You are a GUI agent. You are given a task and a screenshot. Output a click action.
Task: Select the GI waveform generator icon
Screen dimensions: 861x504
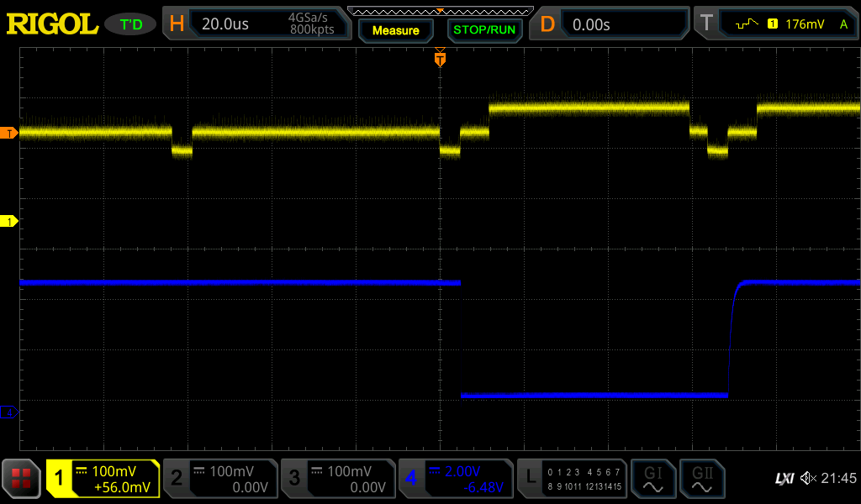652,478
